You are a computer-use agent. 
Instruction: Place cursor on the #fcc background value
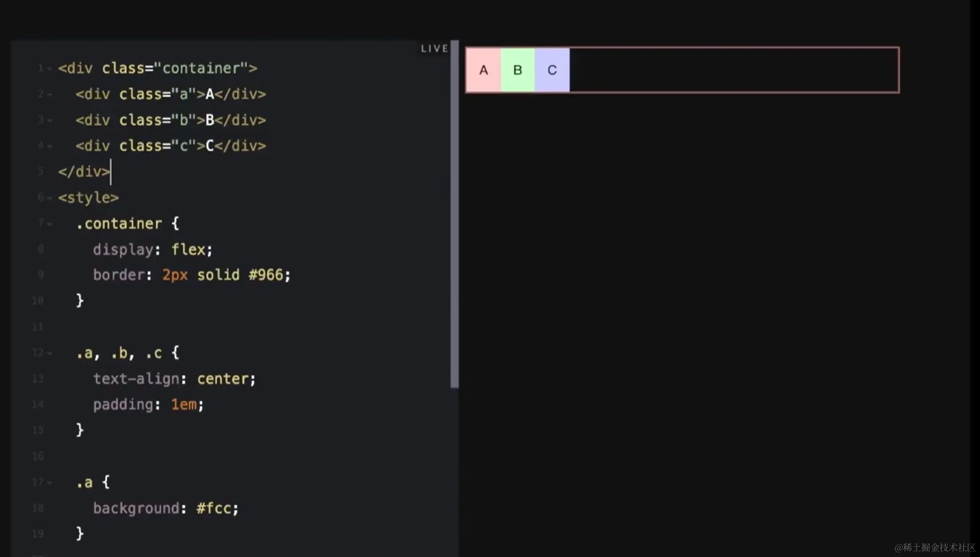(214, 508)
